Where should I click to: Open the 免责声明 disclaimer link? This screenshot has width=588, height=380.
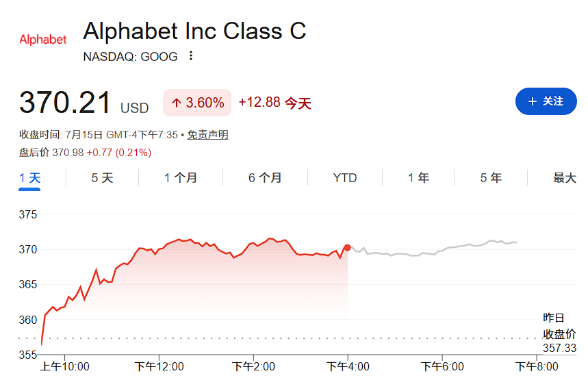tap(207, 135)
